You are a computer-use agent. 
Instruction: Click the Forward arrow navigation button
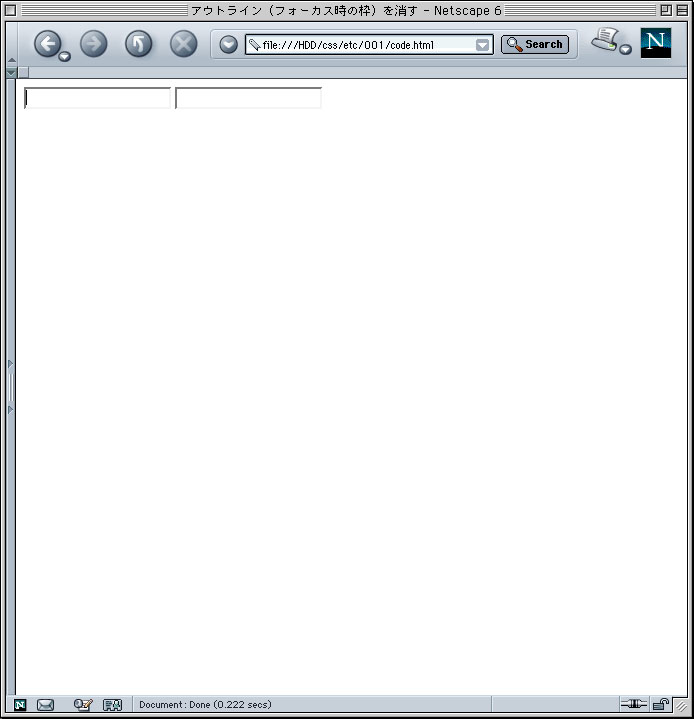(94, 44)
